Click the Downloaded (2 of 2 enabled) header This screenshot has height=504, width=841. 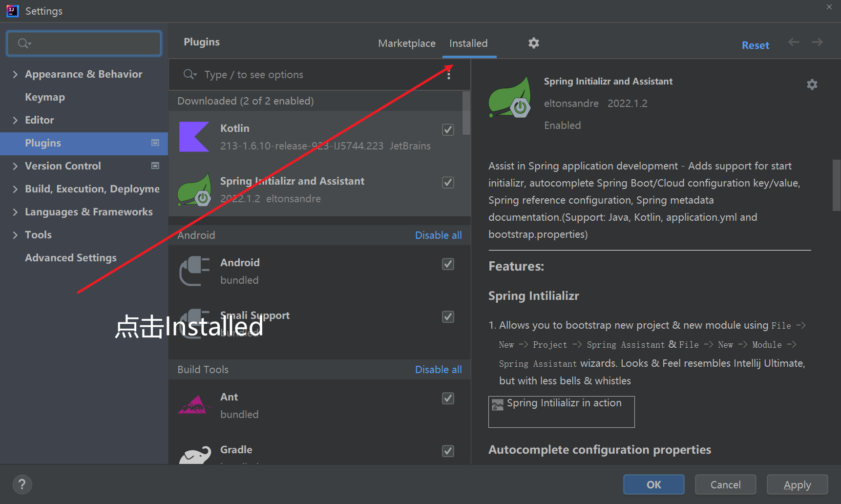pyautogui.click(x=246, y=101)
